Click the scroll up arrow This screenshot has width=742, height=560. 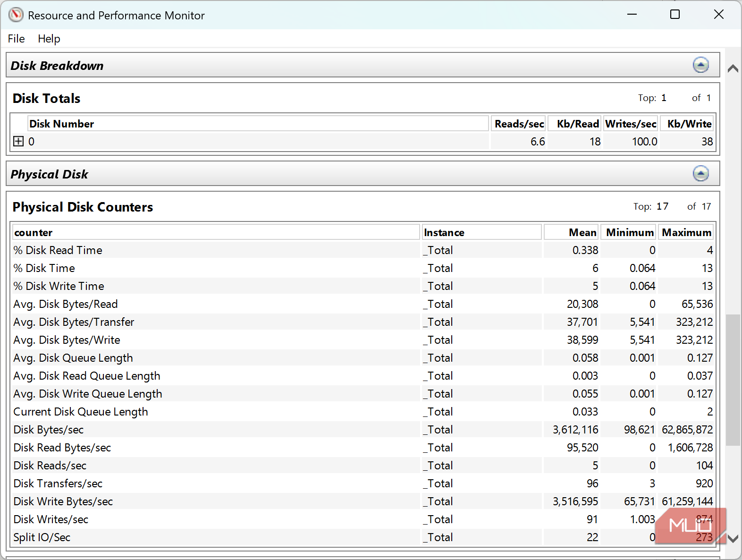pyautogui.click(x=733, y=69)
